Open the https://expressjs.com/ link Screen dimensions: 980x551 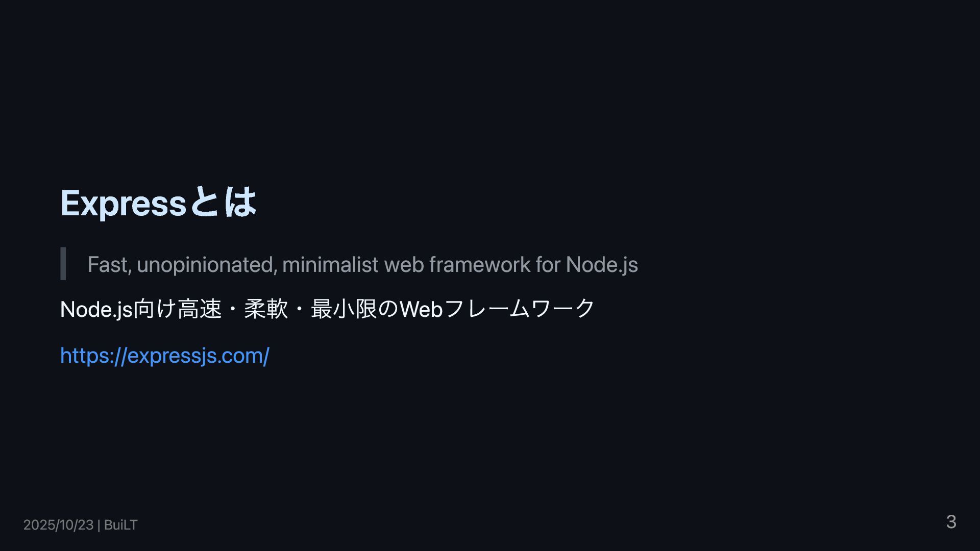(164, 356)
